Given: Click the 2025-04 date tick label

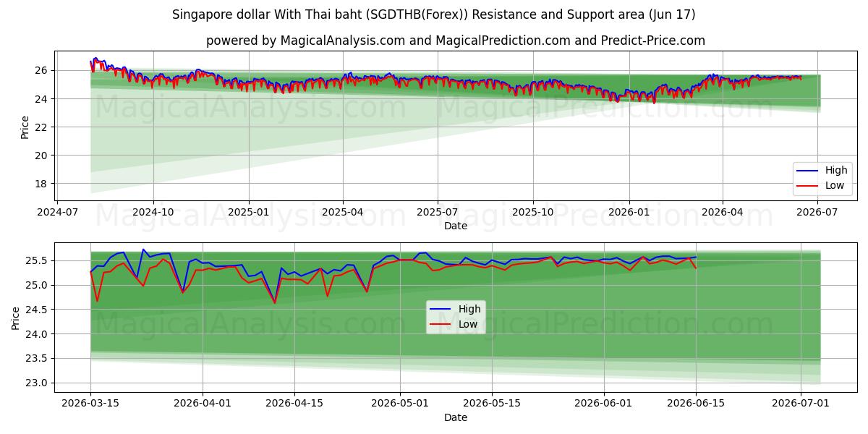Looking at the screenshot, I should pos(342,212).
